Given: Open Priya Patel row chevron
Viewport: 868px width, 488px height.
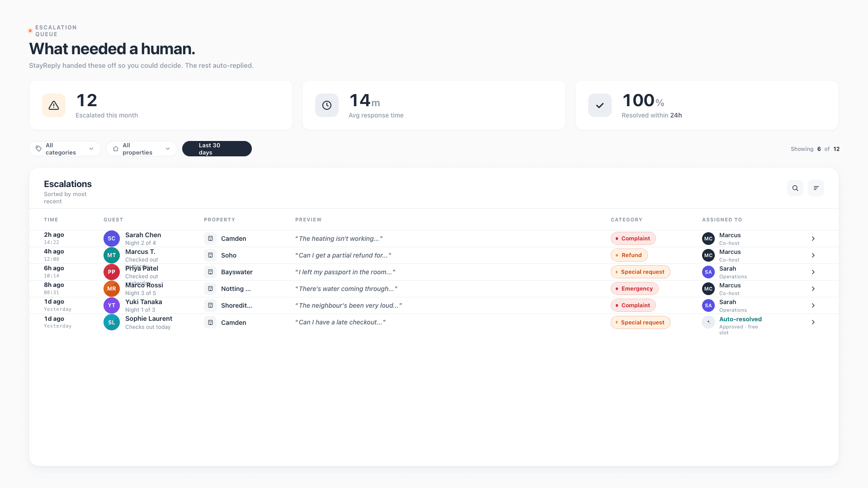Looking at the screenshot, I should point(813,272).
